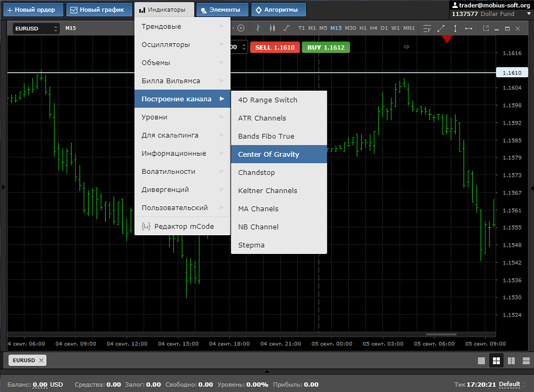
Task: Choose 4D Range Switch indicator
Action: point(279,100)
